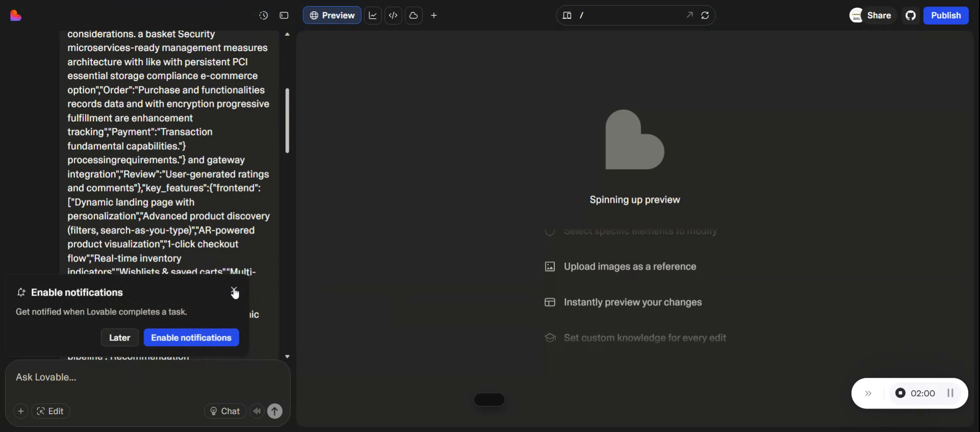Click the 02:00 recording timer
Viewport: 980px width, 432px height.
click(923, 393)
